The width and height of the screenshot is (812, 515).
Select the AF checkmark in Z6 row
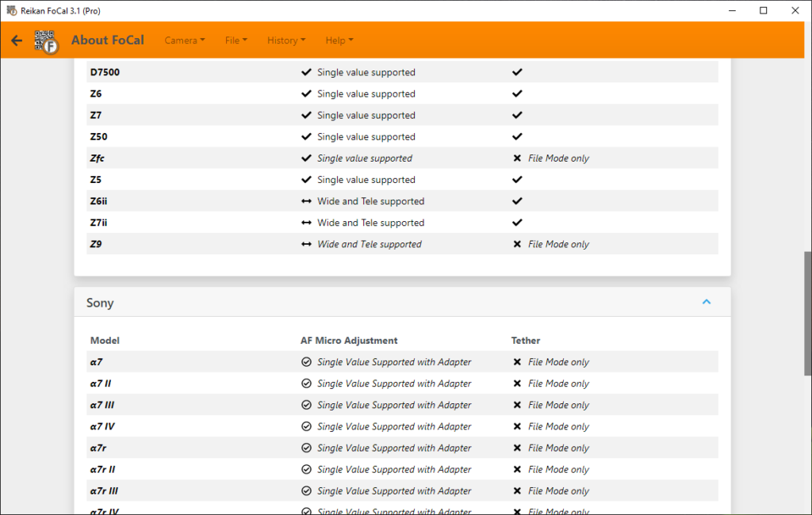click(306, 93)
